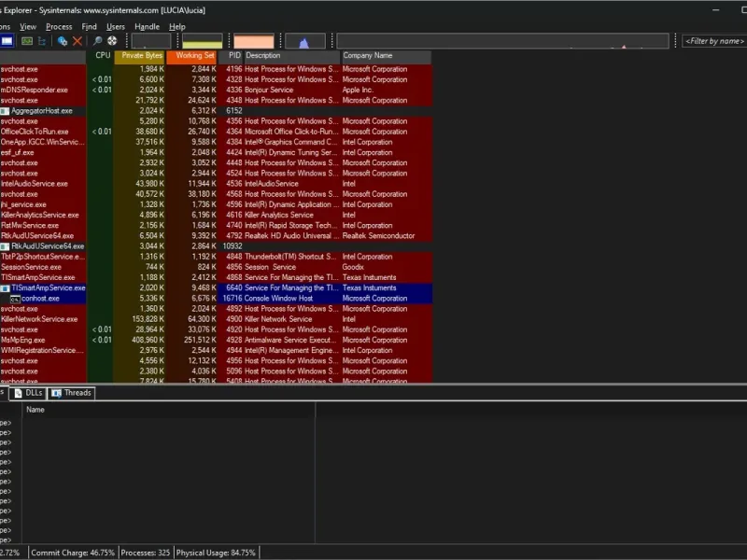747x560 pixels.
Task: Toggle the process tree view toolbar icon
Action: [42, 41]
